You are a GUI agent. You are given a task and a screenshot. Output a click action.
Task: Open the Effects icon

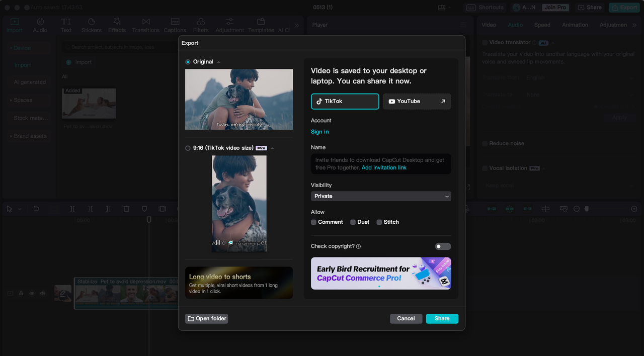pyautogui.click(x=117, y=26)
